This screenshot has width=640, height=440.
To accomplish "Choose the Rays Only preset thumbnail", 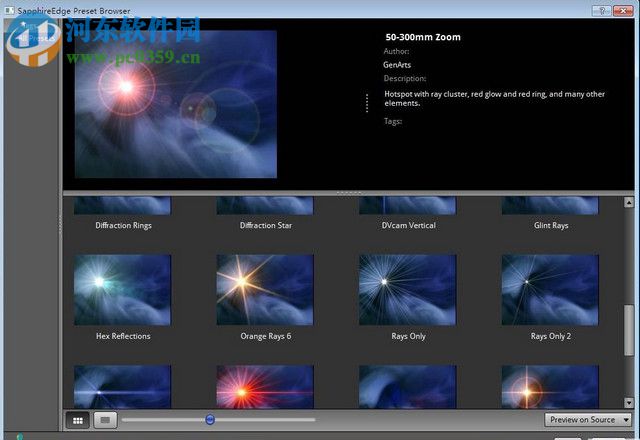I will pos(408,290).
